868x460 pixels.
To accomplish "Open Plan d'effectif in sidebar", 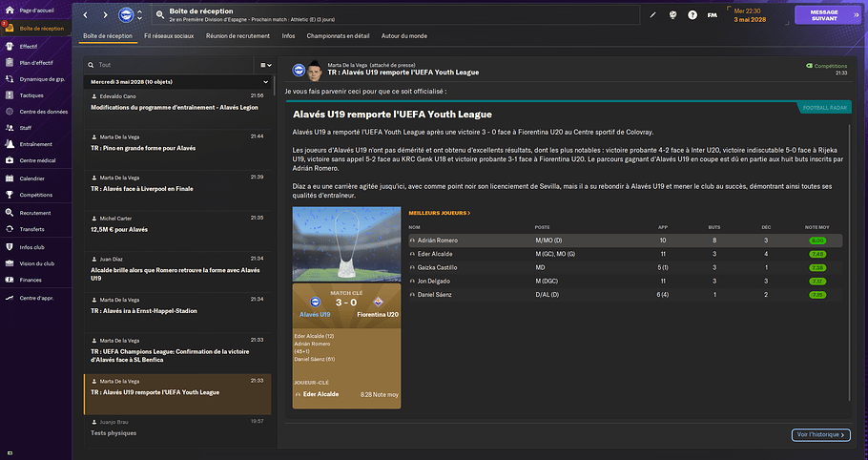I will point(35,63).
